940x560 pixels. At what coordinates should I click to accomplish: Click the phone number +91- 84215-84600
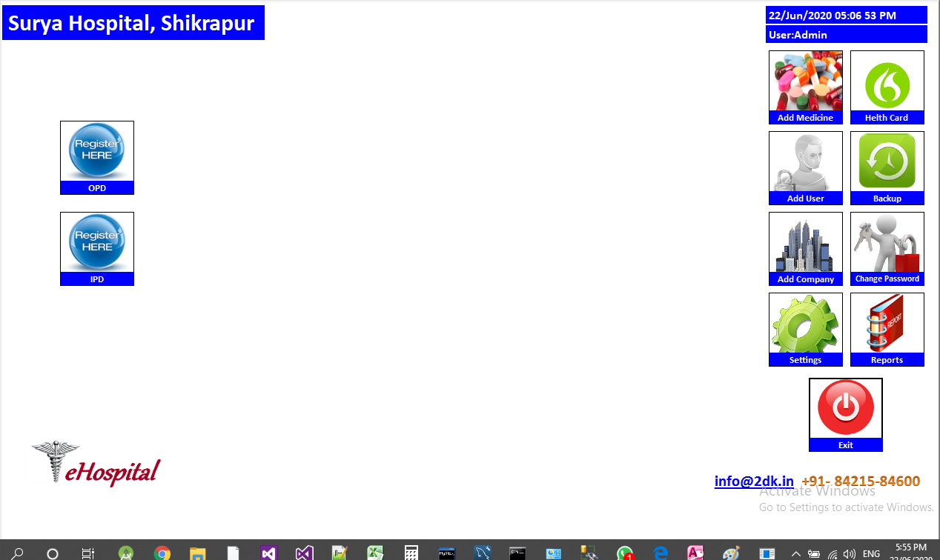861,481
